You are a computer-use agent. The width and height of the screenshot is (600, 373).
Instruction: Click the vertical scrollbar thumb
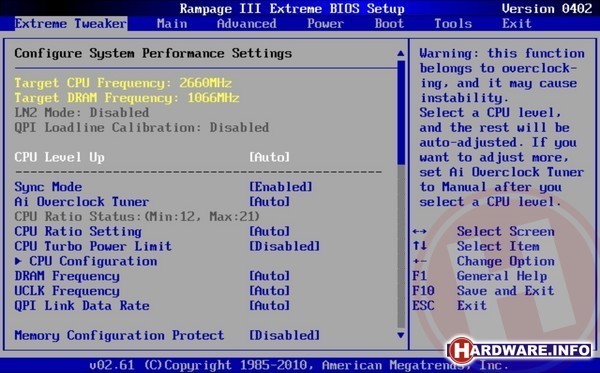point(401,112)
